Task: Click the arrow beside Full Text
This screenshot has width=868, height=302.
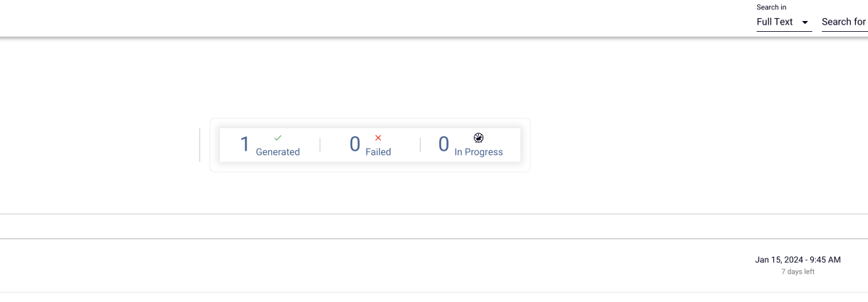Action: coord(804,22)
